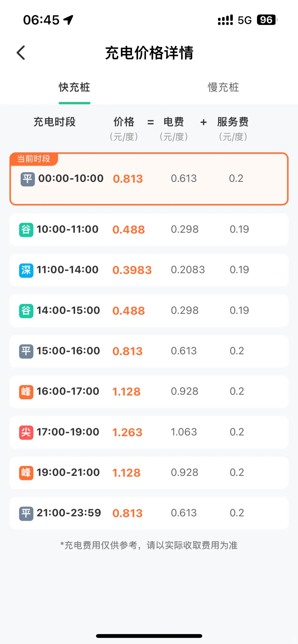Tap the 服务费 column header
This screenshot has width=298, height=644.
[233, 122]
